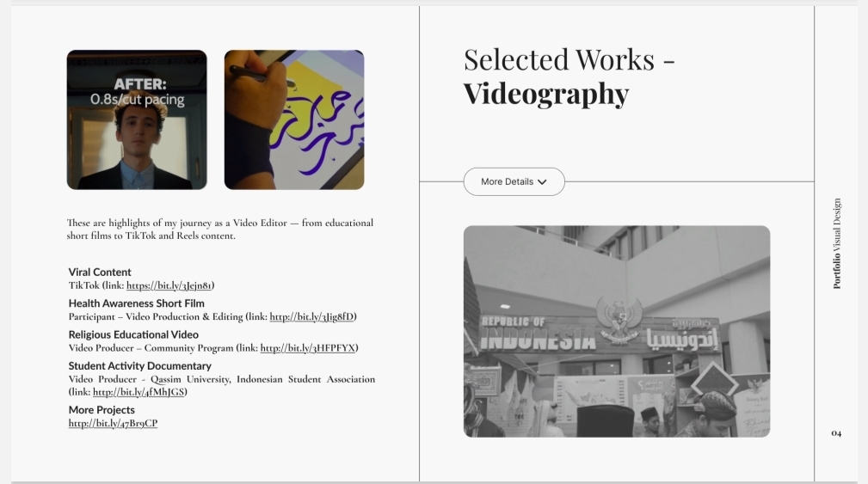The height and width of the screenshot is (484, 868).
Task: Open the Health Awareness film bit.ly/3Jig8fD link
Action: tap(311, 316)
